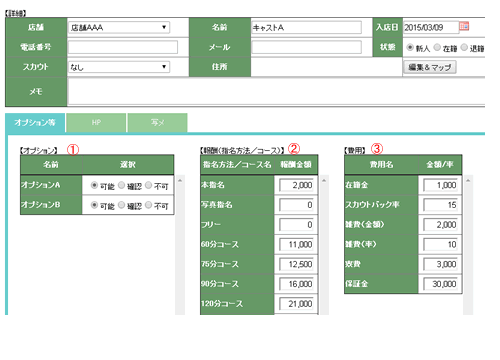Click the 75分コース amount field
Screen dimensions: 500x360
(x=296, y=264)
